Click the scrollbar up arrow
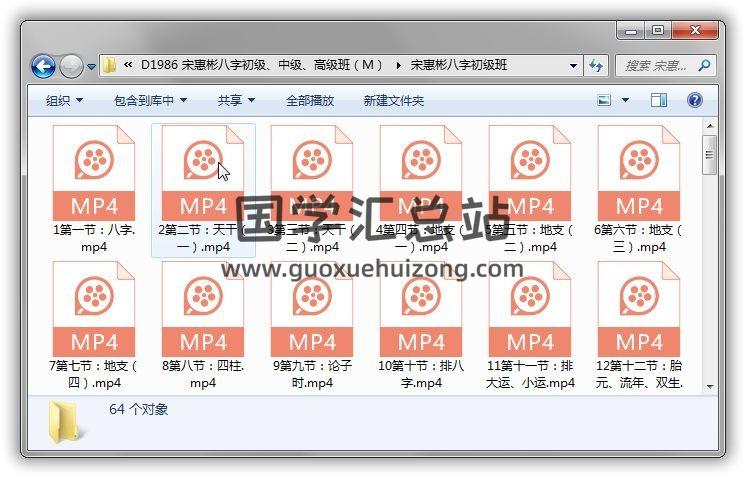The height and width of the screenshot is (478, 746). tap(709, 126)
